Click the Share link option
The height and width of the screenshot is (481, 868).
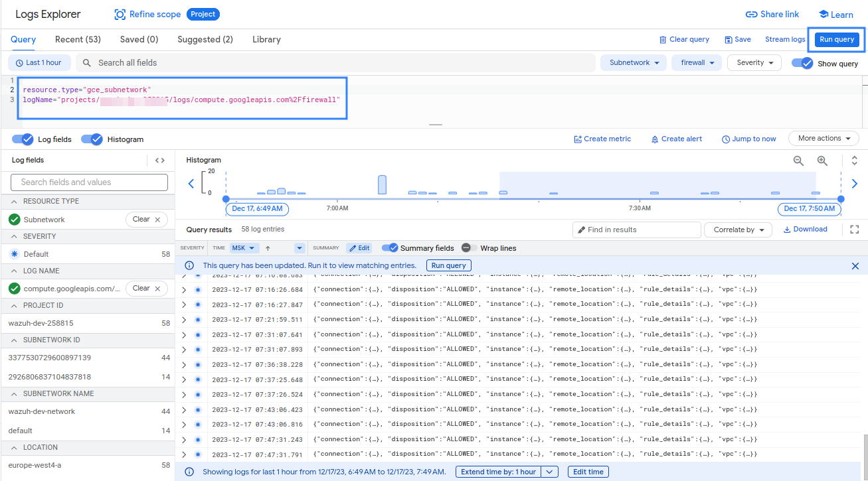point(772,14)
